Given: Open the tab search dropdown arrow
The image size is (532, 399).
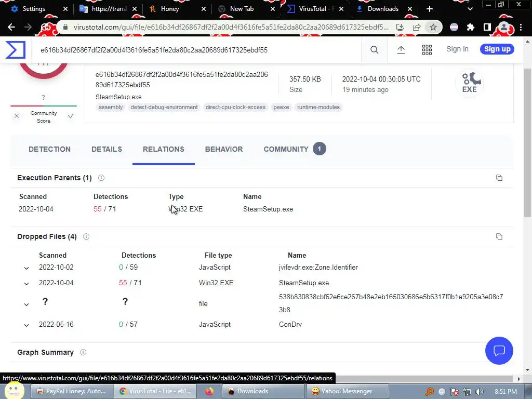Looking at the screenshot, I should pyautogui.click(x=470, y=9).
